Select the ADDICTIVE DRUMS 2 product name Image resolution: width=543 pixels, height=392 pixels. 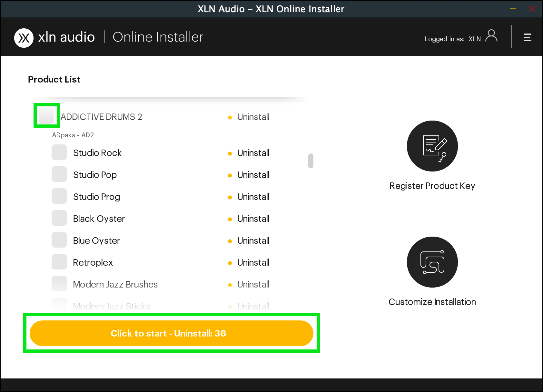(101, 117)
